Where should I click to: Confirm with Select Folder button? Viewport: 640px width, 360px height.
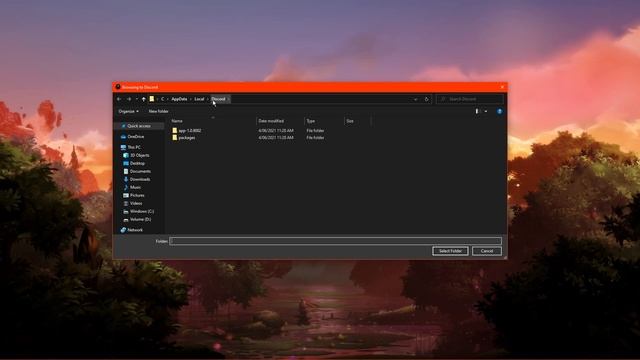click(450, 251)
